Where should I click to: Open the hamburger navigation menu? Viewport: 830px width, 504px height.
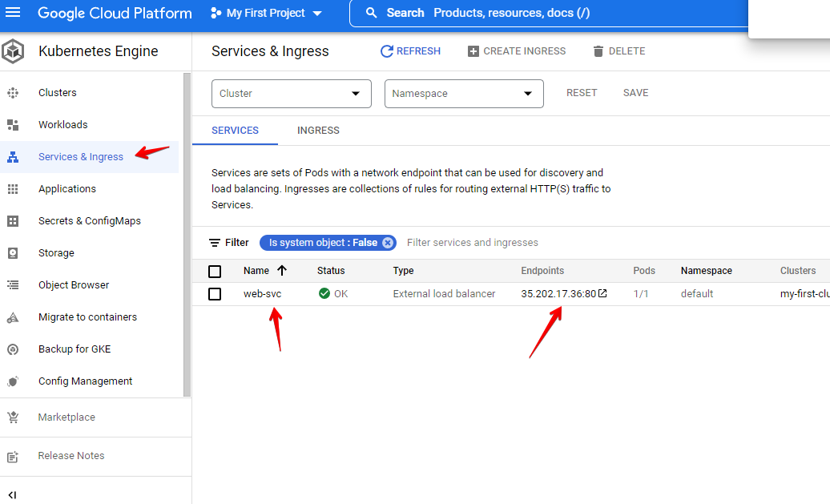pos(13,12)
